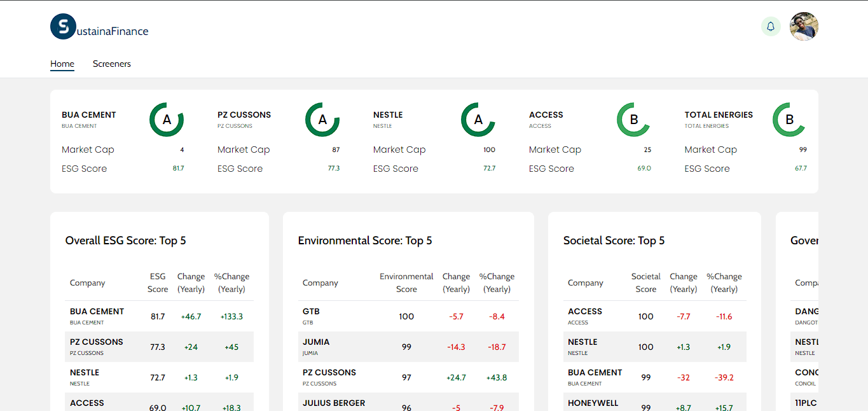Click BUA CEMENT grade A ring

point(167,120)
